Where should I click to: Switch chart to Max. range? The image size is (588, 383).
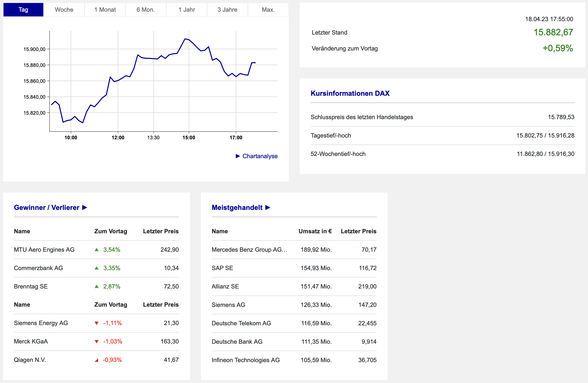click(268, 10)
